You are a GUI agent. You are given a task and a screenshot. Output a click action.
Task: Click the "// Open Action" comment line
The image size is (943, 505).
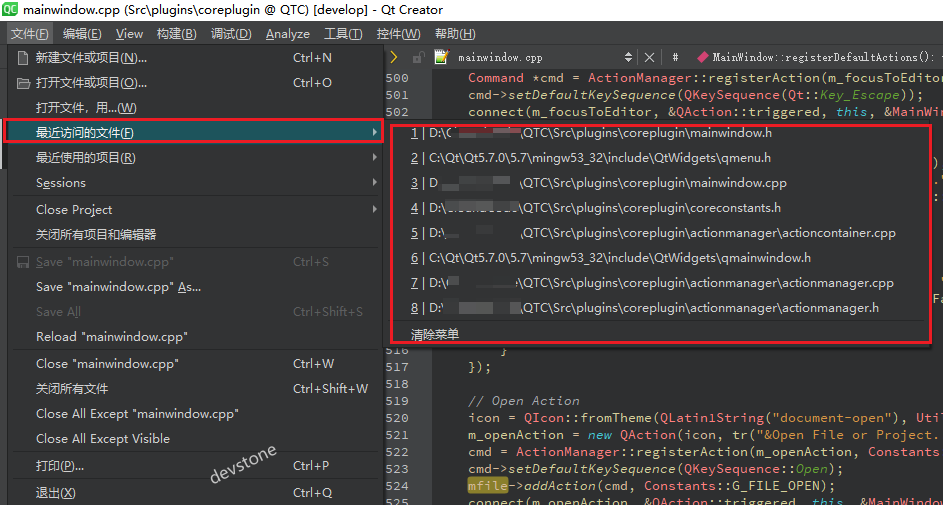coord(523,401)
